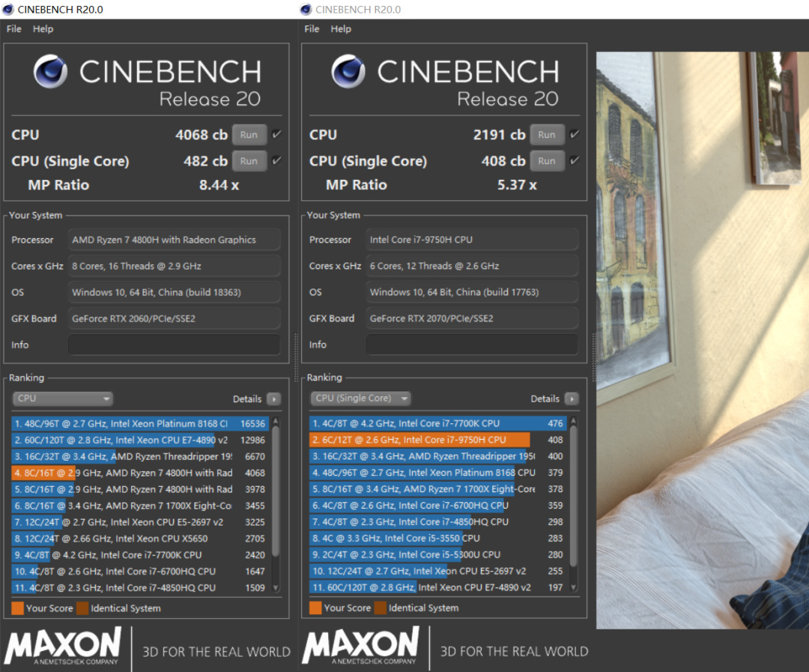Click left ranking list scrollbar thumb
The width and height of the screenshot is (809, 672).
276,491
